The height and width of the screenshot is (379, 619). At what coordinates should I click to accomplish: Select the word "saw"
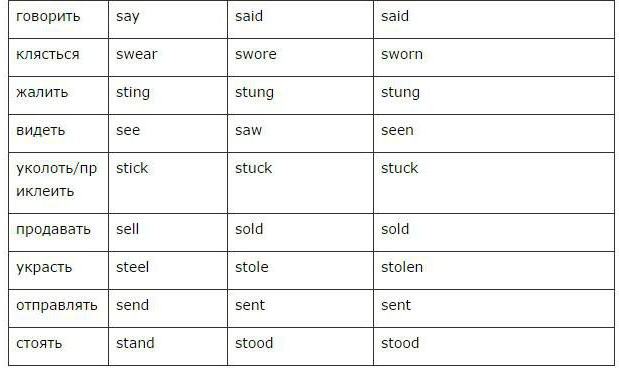click(x=248, y=130)
